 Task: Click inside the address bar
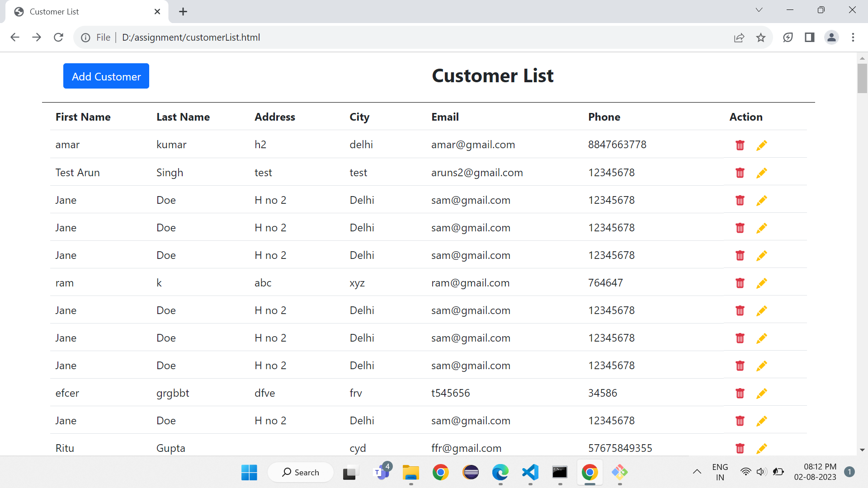(x=316, y=37)
